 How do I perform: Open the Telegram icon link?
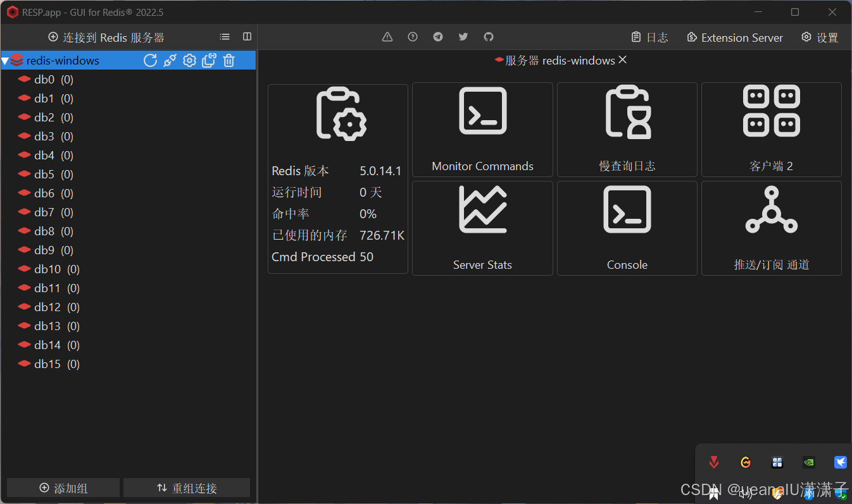pyautogui.click(x=438, y=37)
